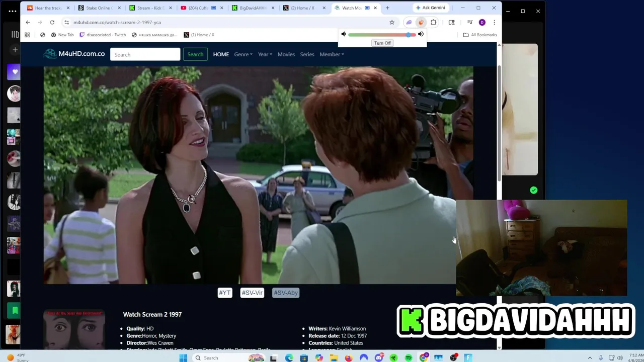Screen dimensions: 644x362
Task: Expand the Year dropdown menu
Action: 265,54
